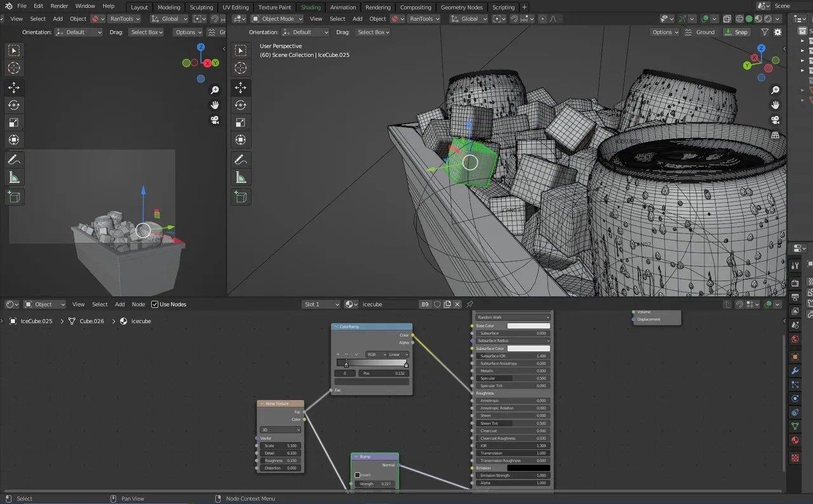Open the Texture properties checker tab
The height and width of the screenshot is (504, 813).
pos(795,458)
